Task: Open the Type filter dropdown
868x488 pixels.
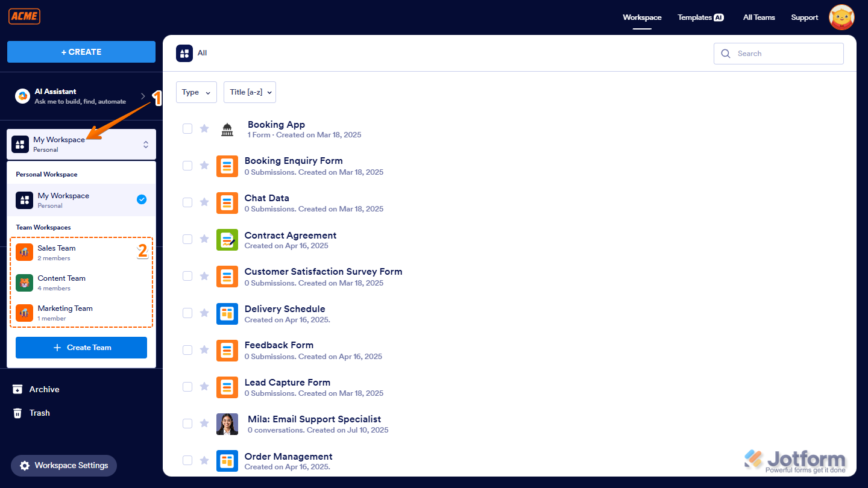Action: click(196, 92)
